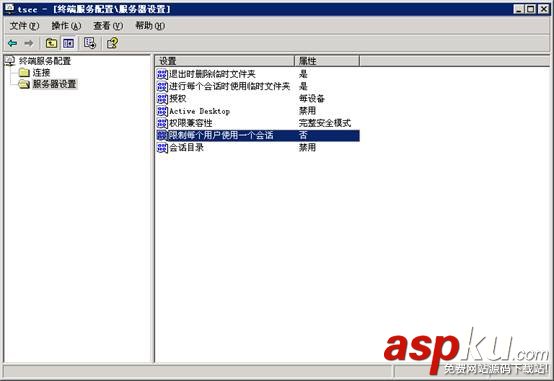Open the 查看(V) menu
Image resolution: width=554 pixels, height=381 pixels.
[108, 26]
